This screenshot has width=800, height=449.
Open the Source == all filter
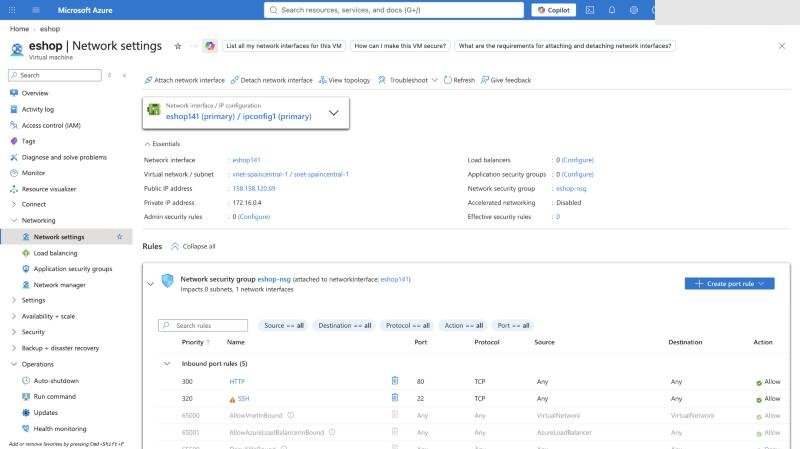[284, 326]
